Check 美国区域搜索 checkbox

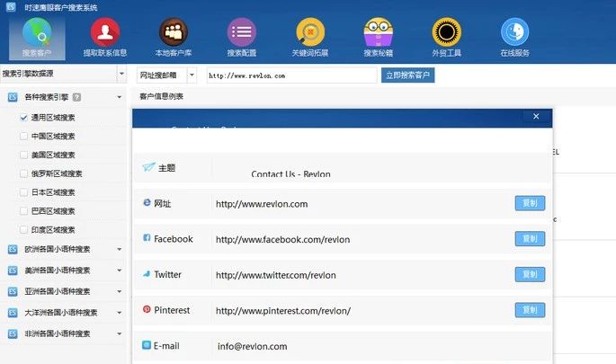(x=23, y=155)
